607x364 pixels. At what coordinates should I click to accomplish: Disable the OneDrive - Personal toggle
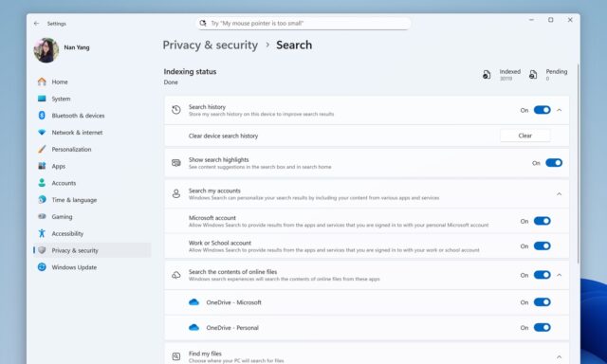click(542, 327)
